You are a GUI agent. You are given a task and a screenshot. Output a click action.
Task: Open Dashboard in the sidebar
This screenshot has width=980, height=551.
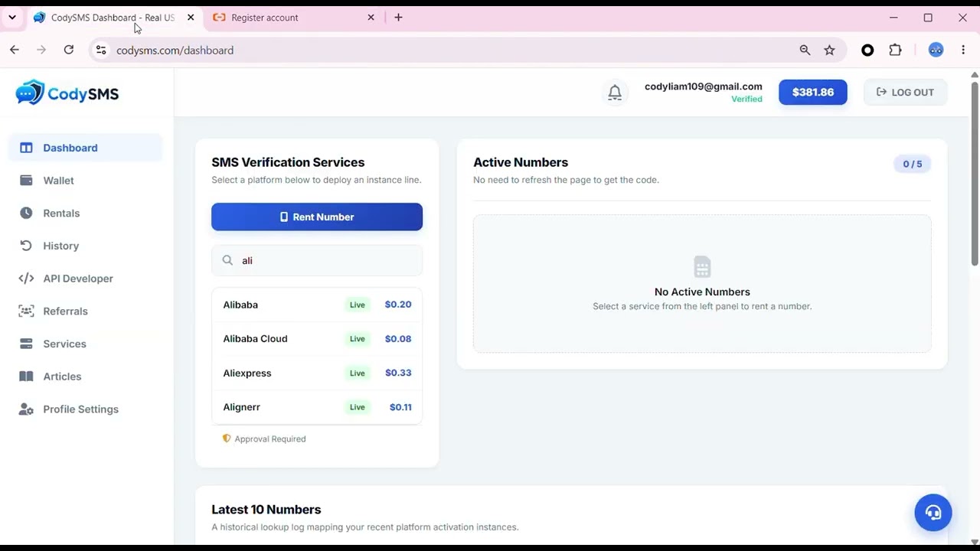(86, 148)
